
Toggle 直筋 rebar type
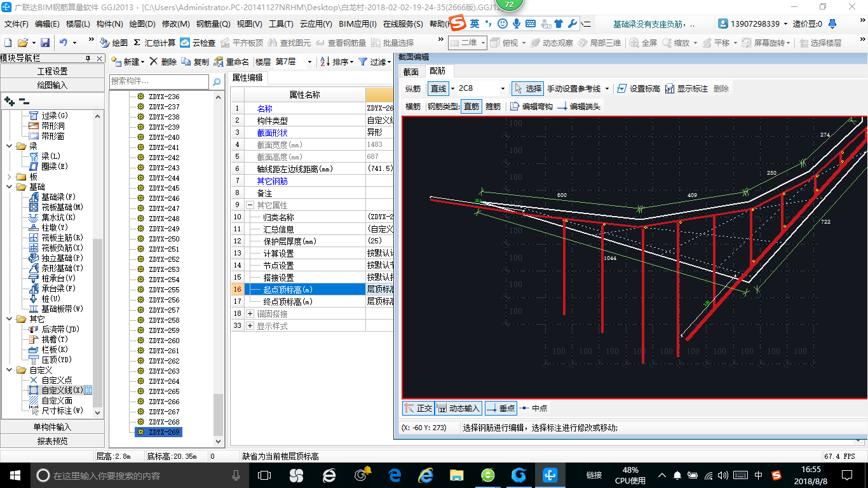pyautogui.click(x=471, y=106)
